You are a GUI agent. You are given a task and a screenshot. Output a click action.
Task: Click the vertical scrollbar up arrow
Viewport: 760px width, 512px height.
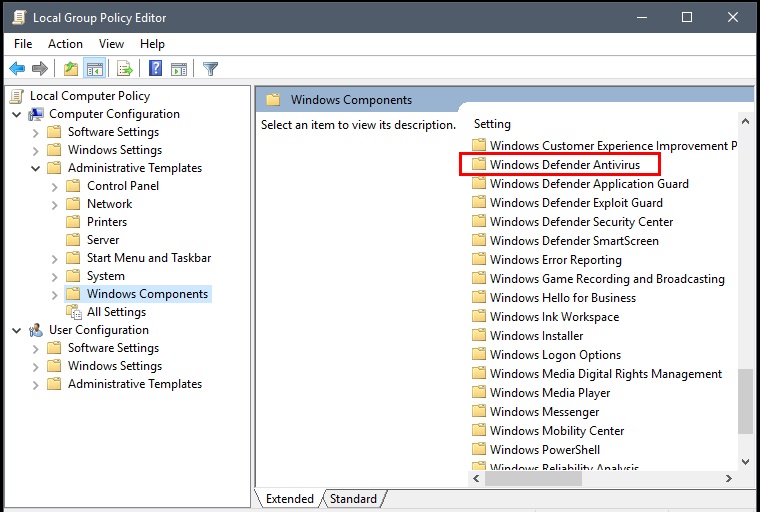(745, 121)
